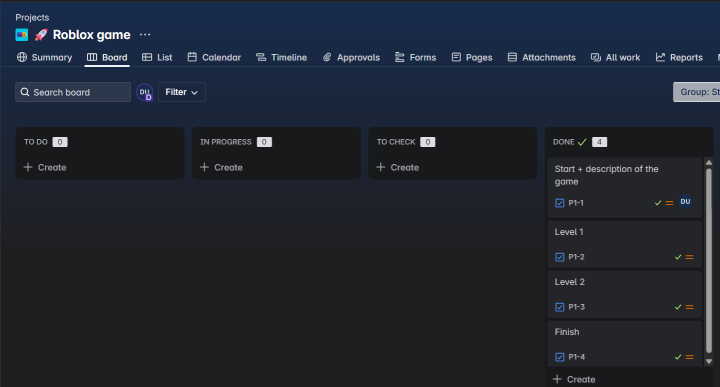Open the Attachments tab

pos(542,57)
